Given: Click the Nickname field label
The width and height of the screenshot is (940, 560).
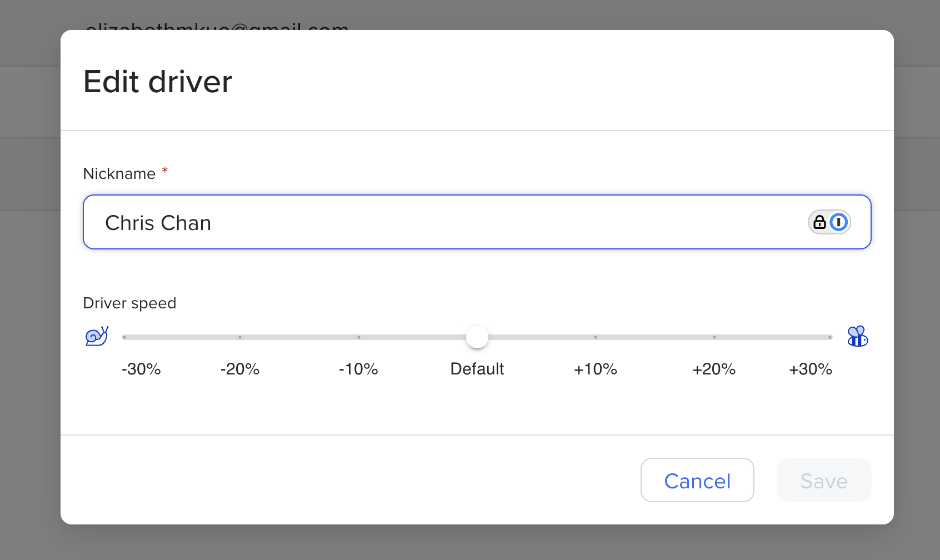Looking at the screenshot, I should (x=119, y=174).
